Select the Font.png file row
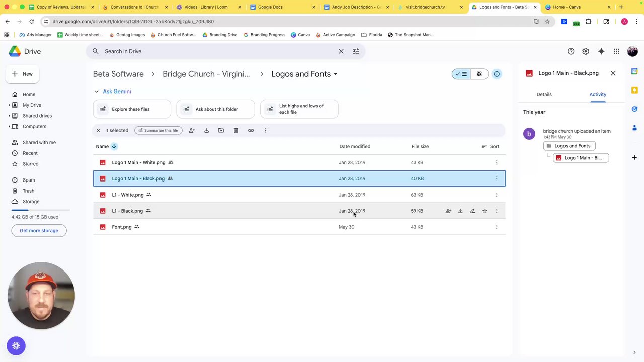644x362 pixels. tap(299, 227)
